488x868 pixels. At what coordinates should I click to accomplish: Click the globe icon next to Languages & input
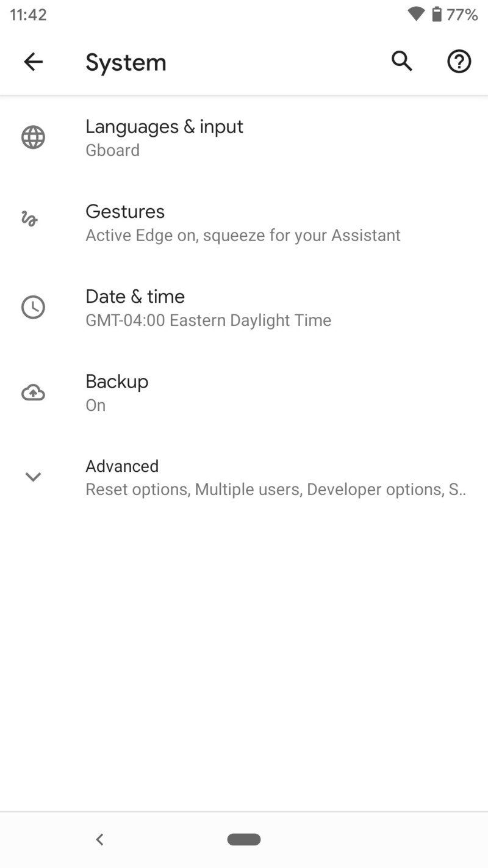pos(33,137)
